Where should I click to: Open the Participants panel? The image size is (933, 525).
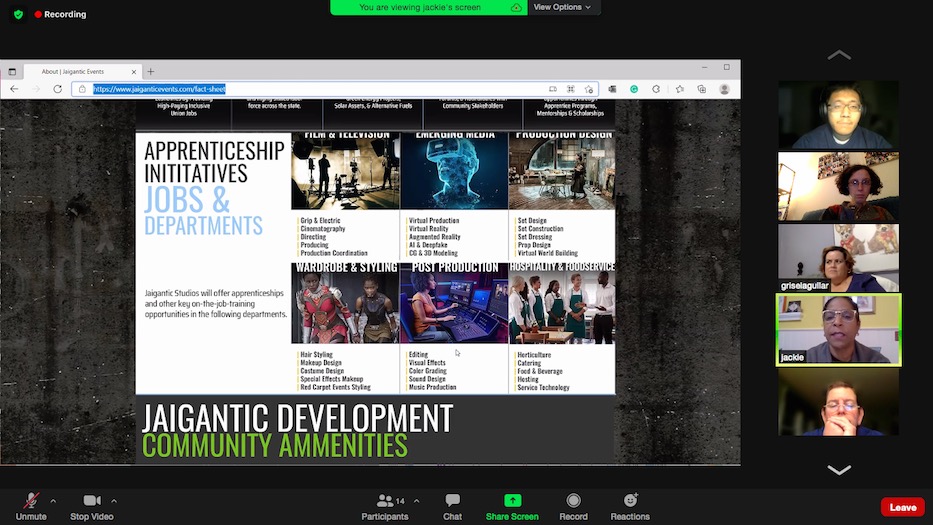pos(385,507)
